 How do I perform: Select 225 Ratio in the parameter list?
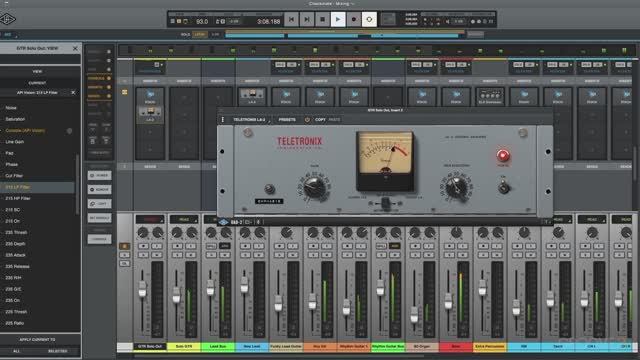[15, 323]
